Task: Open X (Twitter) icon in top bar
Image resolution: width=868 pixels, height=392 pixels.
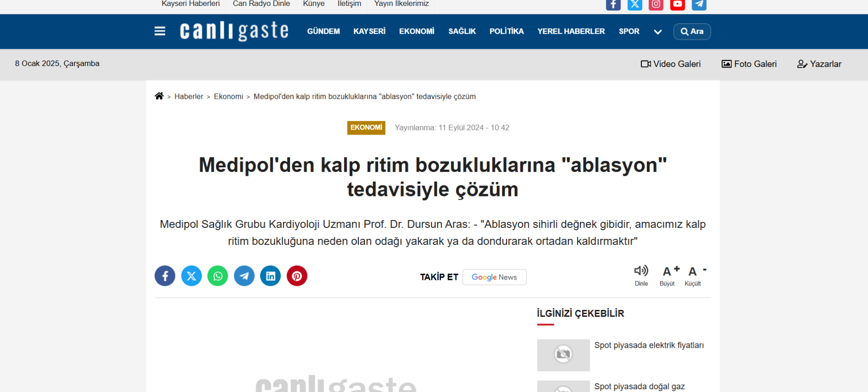Action: click(635, 4)
